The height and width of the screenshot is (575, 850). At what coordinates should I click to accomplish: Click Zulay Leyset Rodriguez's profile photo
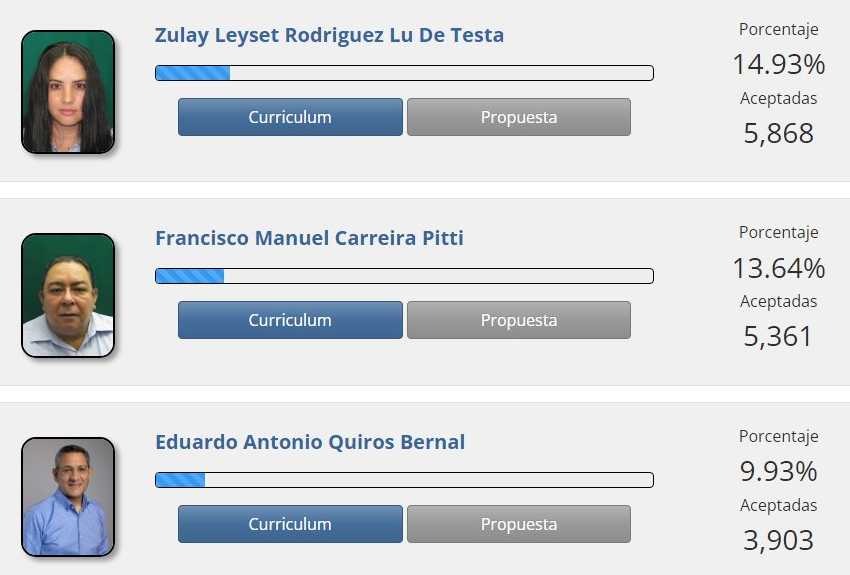click(x=68, y=92)
